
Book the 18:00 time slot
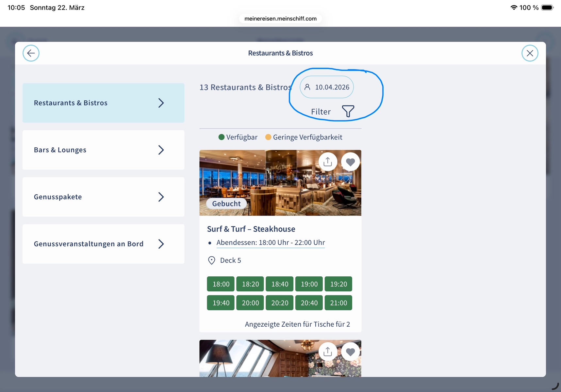click(x=221, y=284)
